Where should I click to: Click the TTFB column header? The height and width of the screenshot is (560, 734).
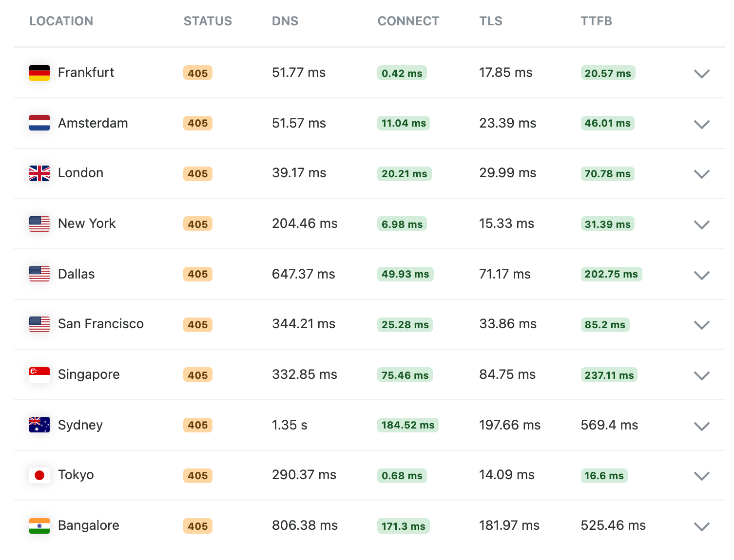point(596,21)
